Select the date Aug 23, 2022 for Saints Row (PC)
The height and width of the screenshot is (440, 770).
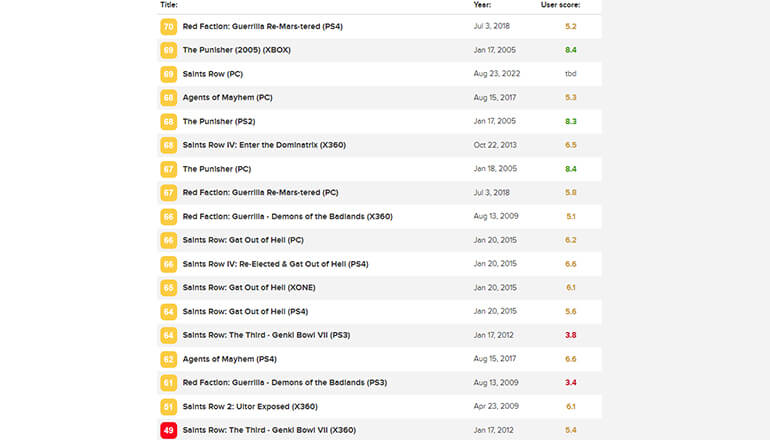497,74
